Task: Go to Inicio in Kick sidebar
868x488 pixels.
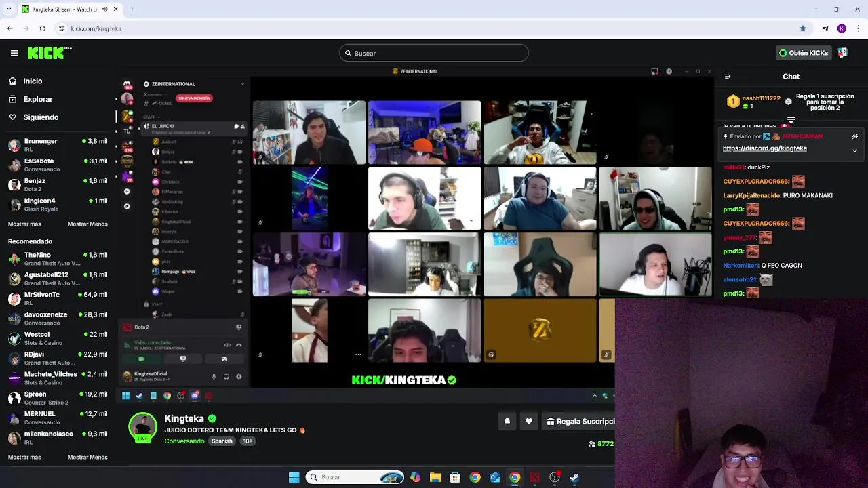Action: 25,81
